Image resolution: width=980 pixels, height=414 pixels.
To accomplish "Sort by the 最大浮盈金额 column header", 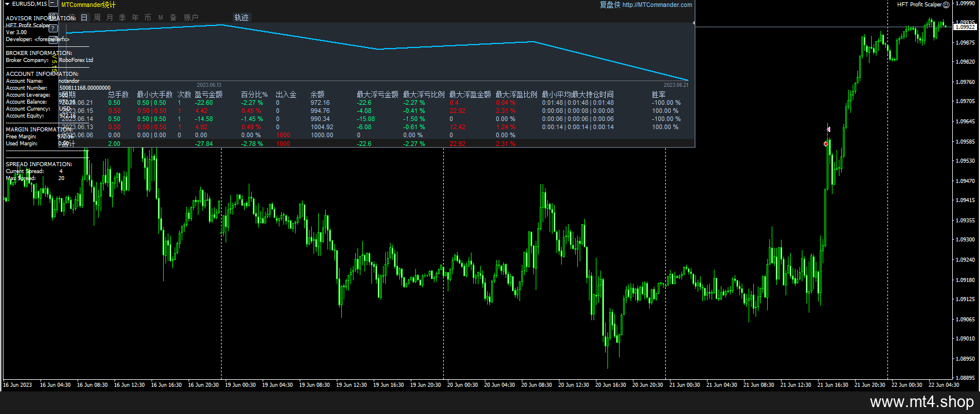I will tap(470, 94).
